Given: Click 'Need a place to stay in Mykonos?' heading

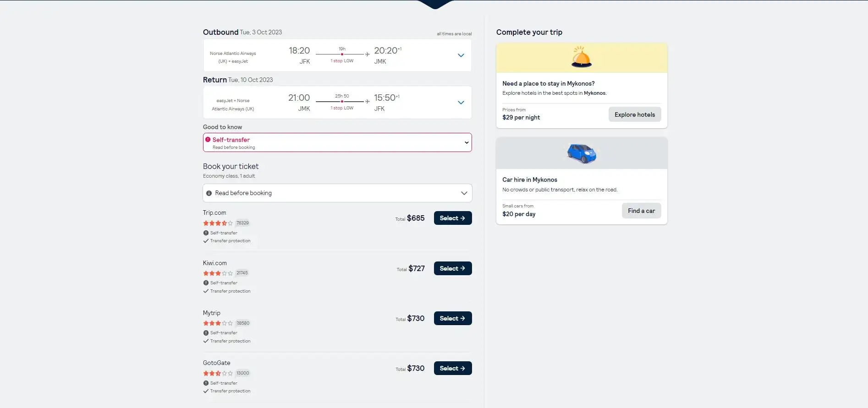Looking at the screenshot, I should (549, 84).
